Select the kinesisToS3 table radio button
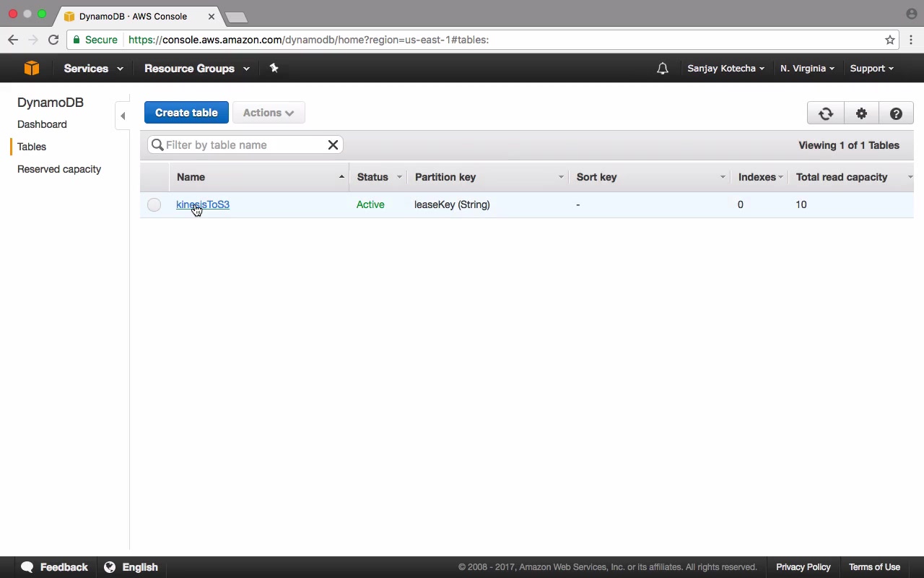The width and height of the screenshot is (924, 578). click(x=154, y=204)
